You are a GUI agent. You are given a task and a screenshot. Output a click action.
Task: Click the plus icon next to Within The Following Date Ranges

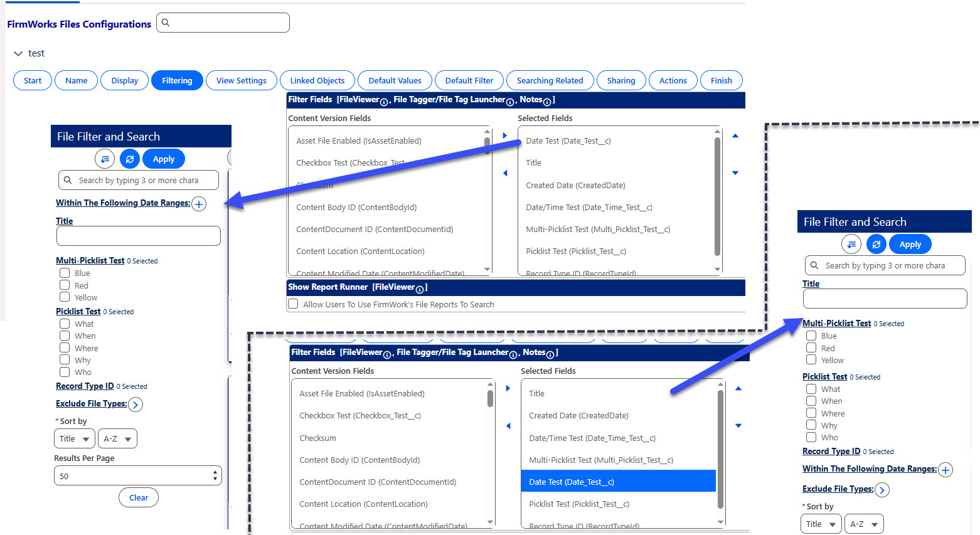point(198,204)
